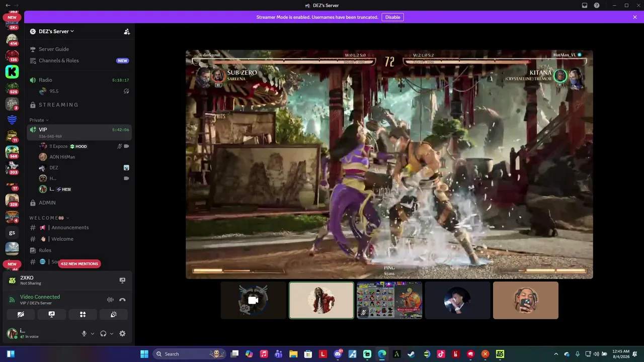
Task: Open Steam from the taskbar
Action: coord(412,354)
